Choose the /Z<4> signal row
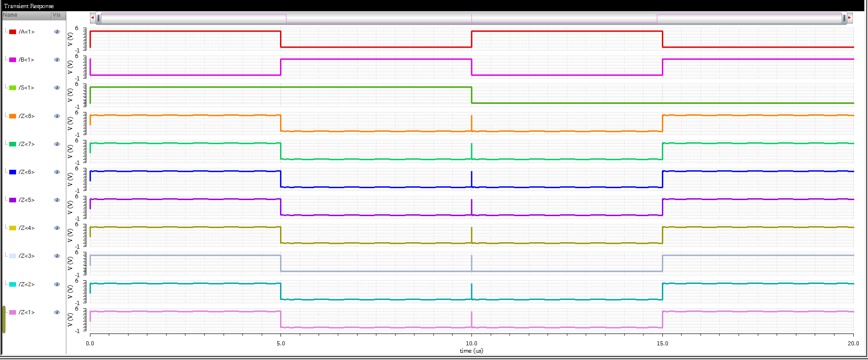 click(x=27, y=228)
